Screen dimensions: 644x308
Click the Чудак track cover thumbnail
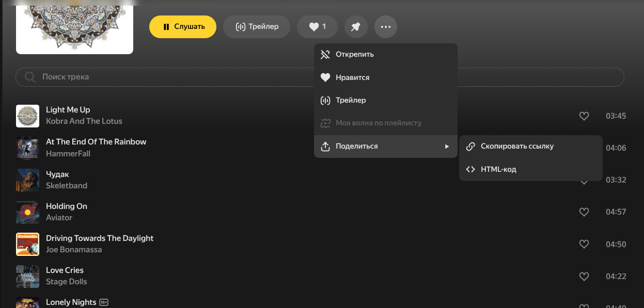[x=28, y=180]
